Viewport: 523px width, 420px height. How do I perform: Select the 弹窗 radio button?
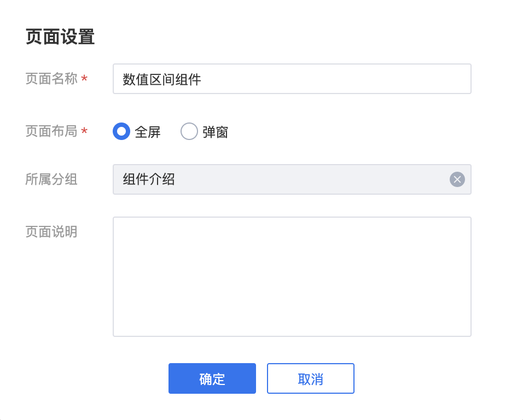(189, 131)
